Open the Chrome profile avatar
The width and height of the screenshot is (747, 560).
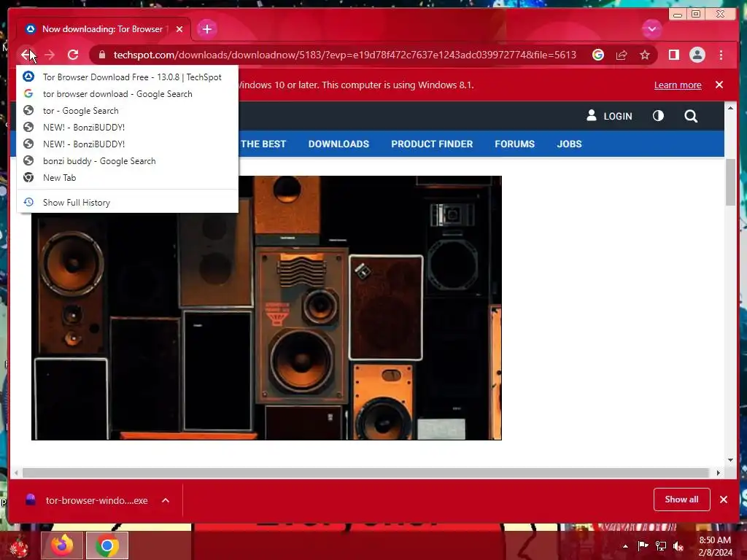pyautogui.click(x=697, y=55)
